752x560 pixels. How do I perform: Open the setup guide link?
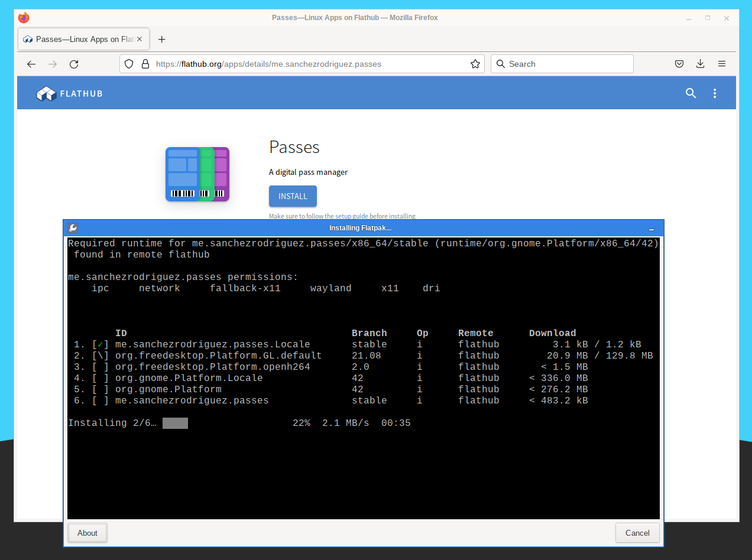[351, 216]
